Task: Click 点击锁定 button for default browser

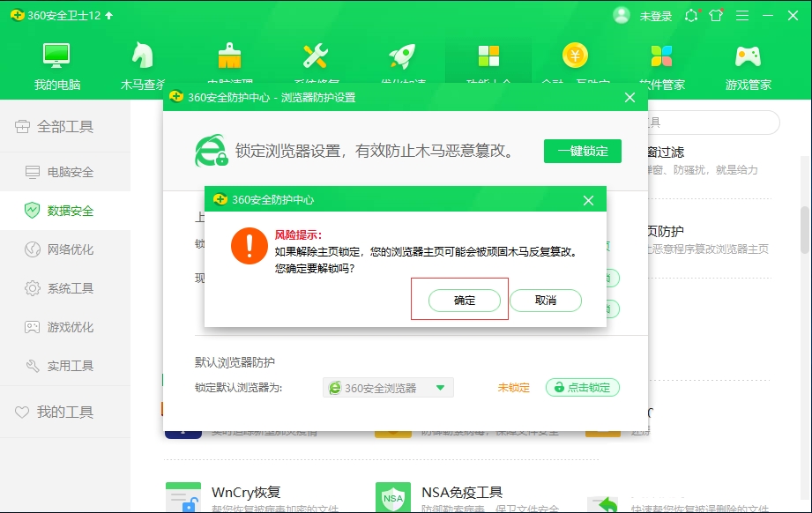Action: pyautogui.click(x=583, y=387)
